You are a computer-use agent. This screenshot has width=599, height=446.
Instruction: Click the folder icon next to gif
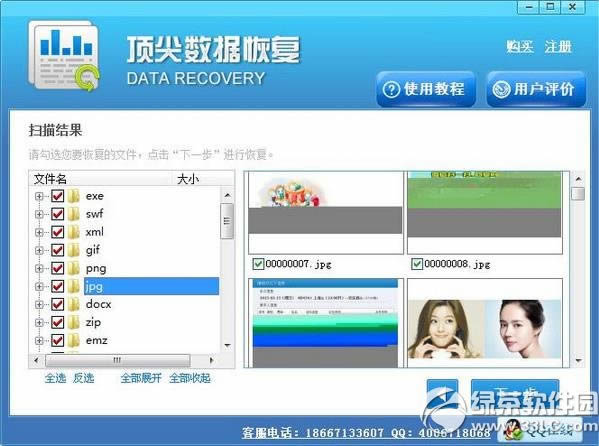[x=73, y=250]
